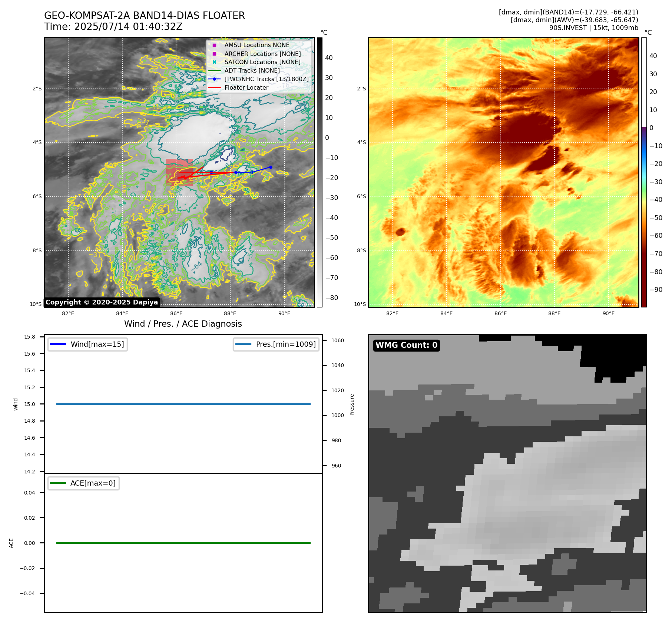Click the red shaded floater locator box
Viewport: 672px width, 626px height.
(x=179, y=172)
